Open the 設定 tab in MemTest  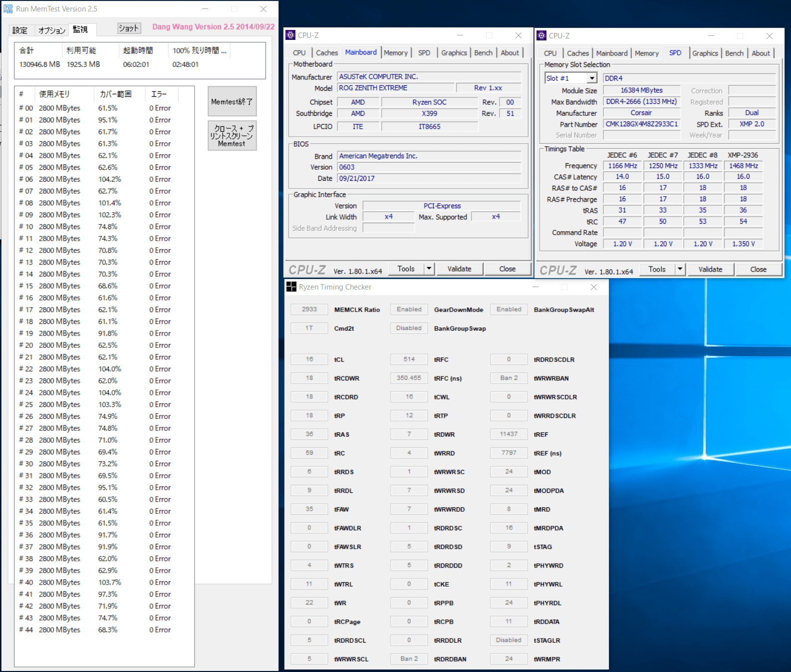click(20, 30)
